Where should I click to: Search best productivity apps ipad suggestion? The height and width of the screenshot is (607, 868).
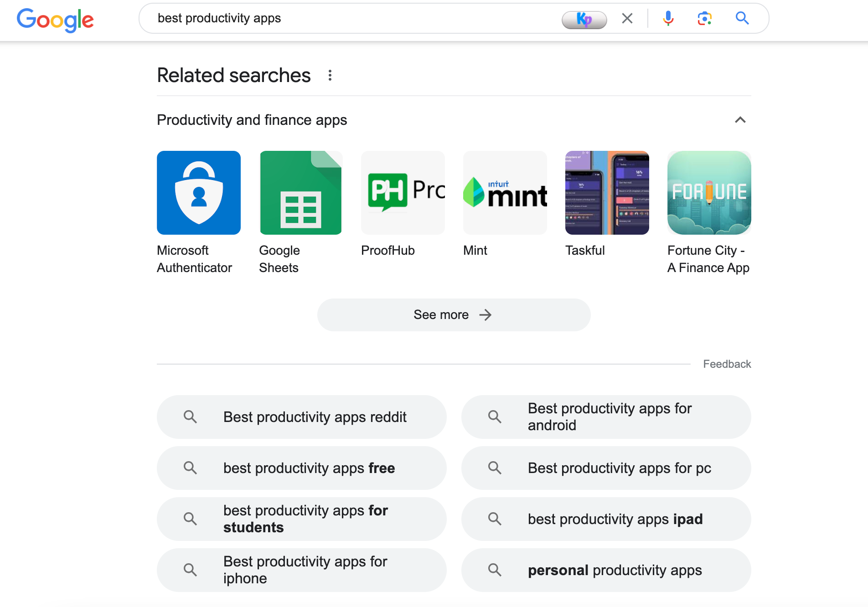coord(606,519)
